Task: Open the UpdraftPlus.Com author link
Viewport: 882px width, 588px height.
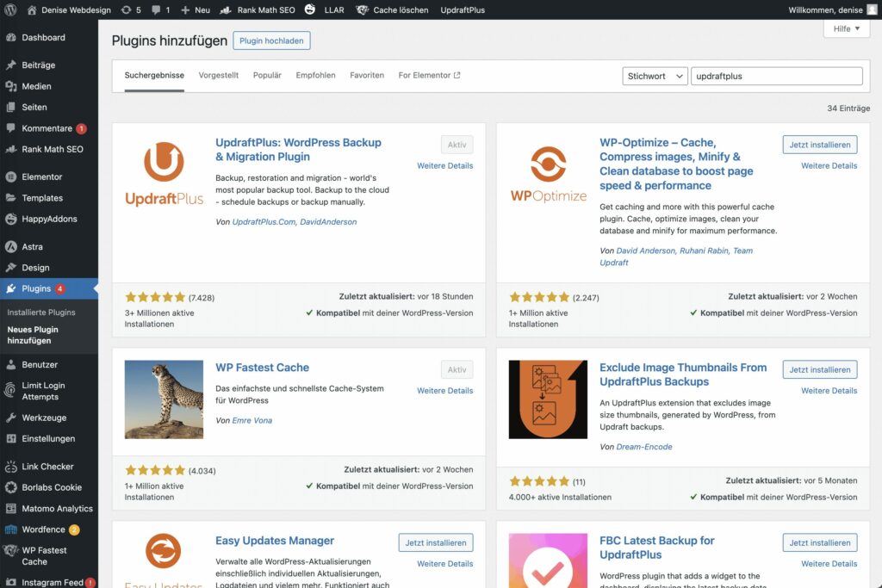Action: pyautogui.click(x=264, y=222)
